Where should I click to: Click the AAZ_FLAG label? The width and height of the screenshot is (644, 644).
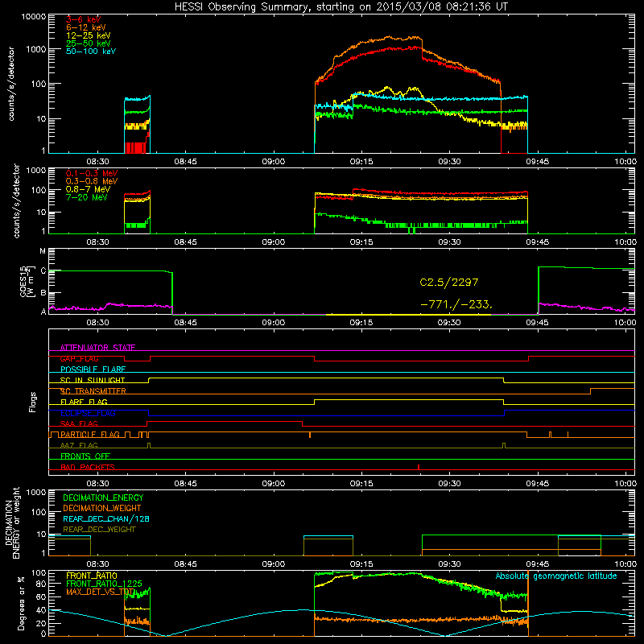coord(79,445)
